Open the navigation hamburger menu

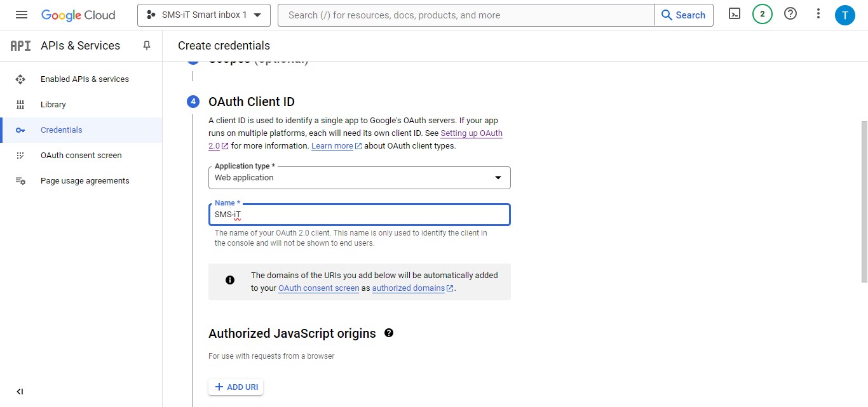point(21,14)
